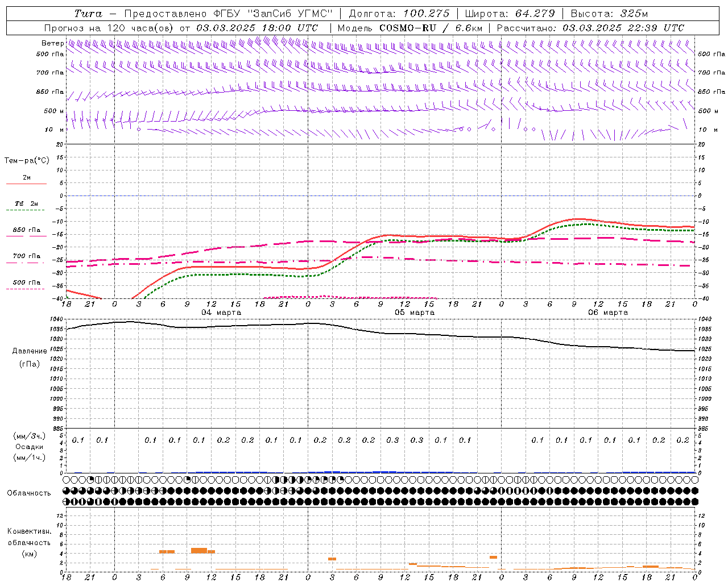Screen dimensions: 728x582
Task: Click "500 гПа" entry in temperature legend
Action: pos(27,282)
